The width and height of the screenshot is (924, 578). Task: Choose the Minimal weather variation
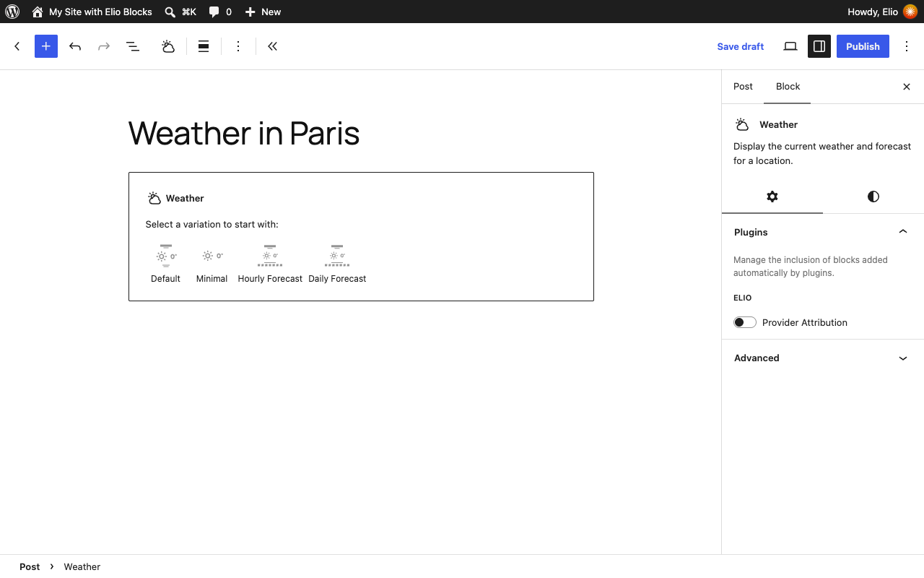coord(212,264)
